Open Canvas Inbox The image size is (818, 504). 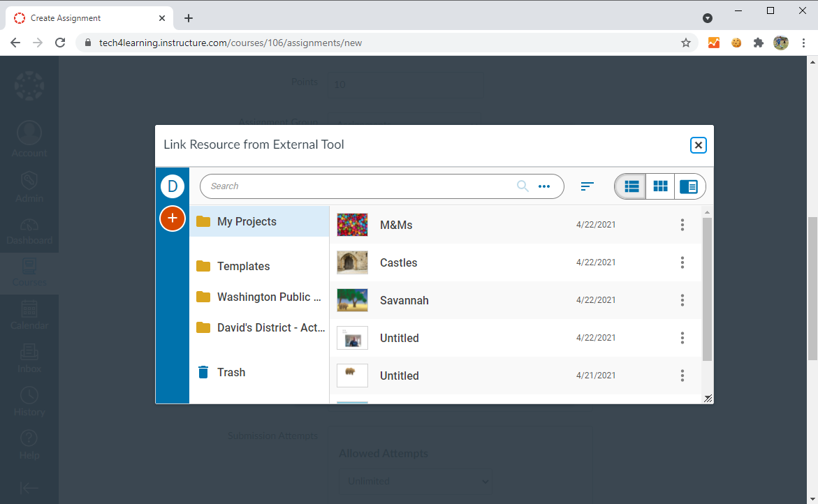tap(29, 359)
